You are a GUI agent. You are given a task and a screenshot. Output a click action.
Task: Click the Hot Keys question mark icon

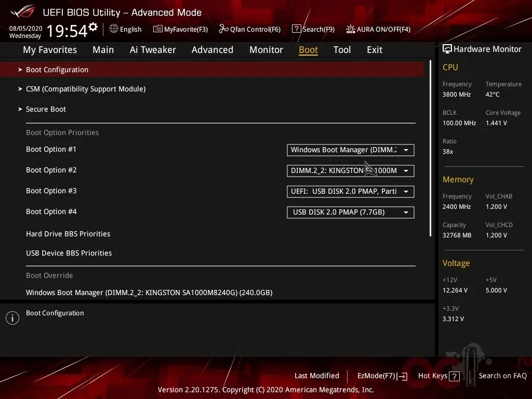(x=454, y=376)
